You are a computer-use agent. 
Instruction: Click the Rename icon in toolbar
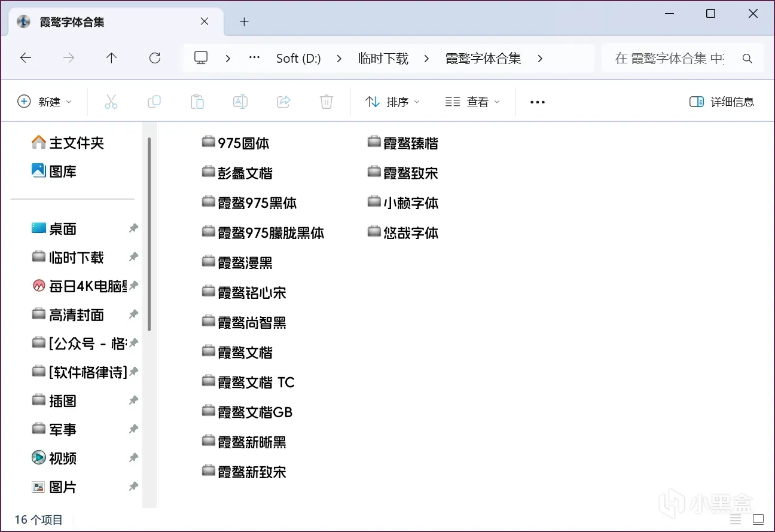pos(240,102)
